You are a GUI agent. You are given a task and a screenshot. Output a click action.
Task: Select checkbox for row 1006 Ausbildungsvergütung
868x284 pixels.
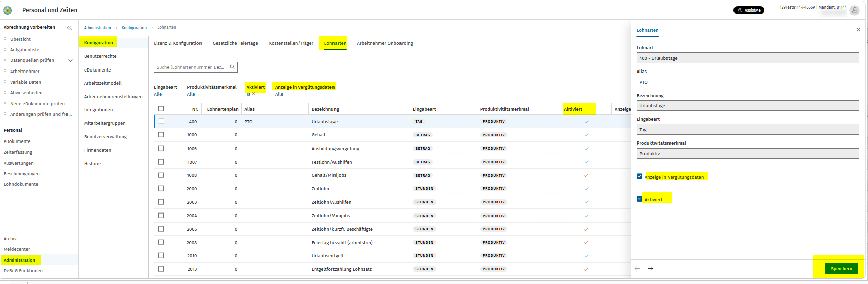(161, 148)
